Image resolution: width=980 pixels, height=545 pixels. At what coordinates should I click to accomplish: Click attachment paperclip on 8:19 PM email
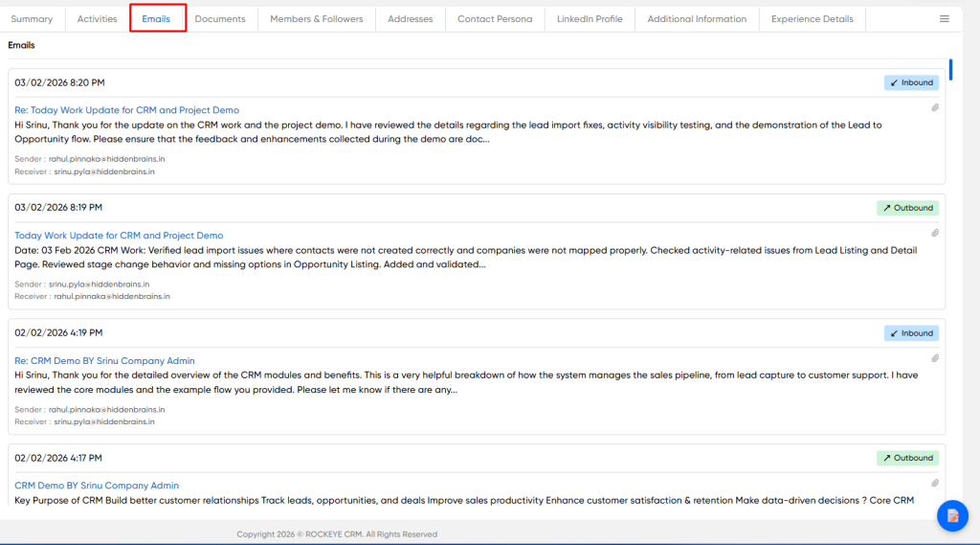click(x=935, y=233)
